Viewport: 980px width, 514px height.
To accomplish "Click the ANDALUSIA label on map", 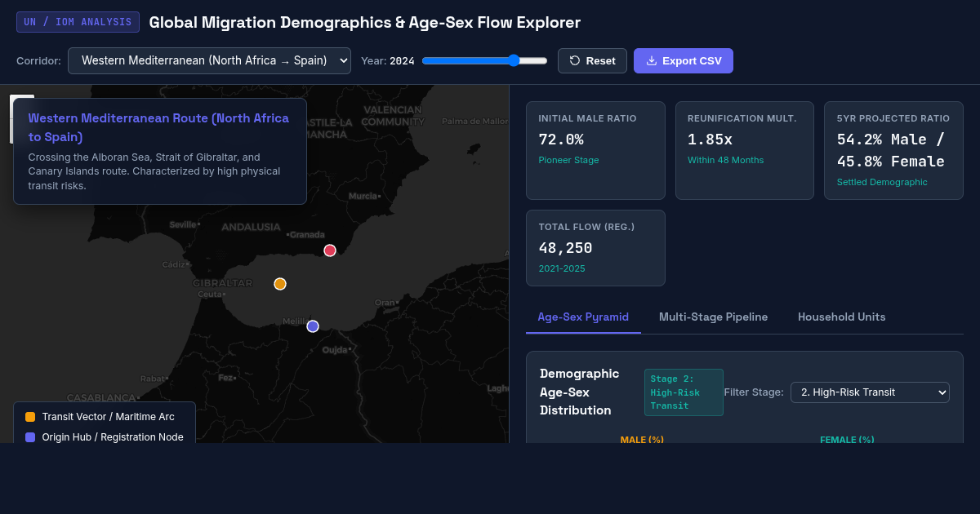I will click(x=251, y=227).
